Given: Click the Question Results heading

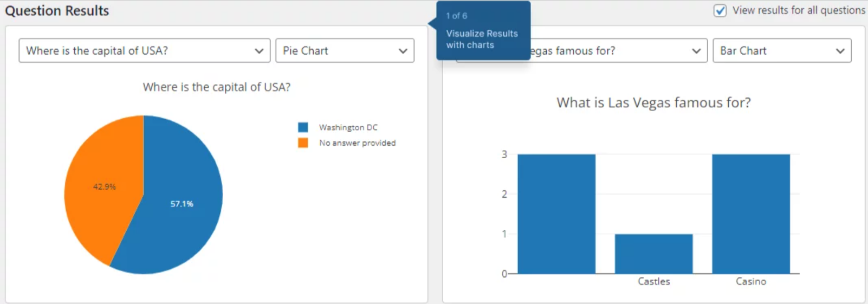Looking at the screenshot, I should [x=57, y=11].
